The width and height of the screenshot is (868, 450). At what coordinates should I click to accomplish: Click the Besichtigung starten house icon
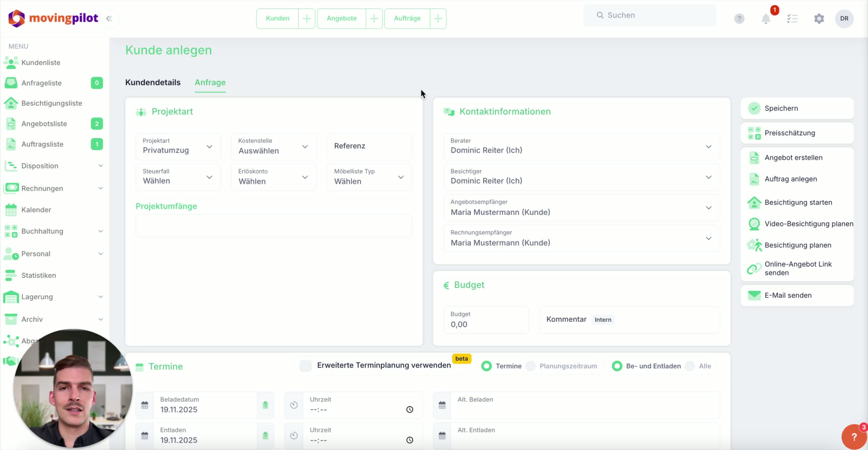click(754, 202)
